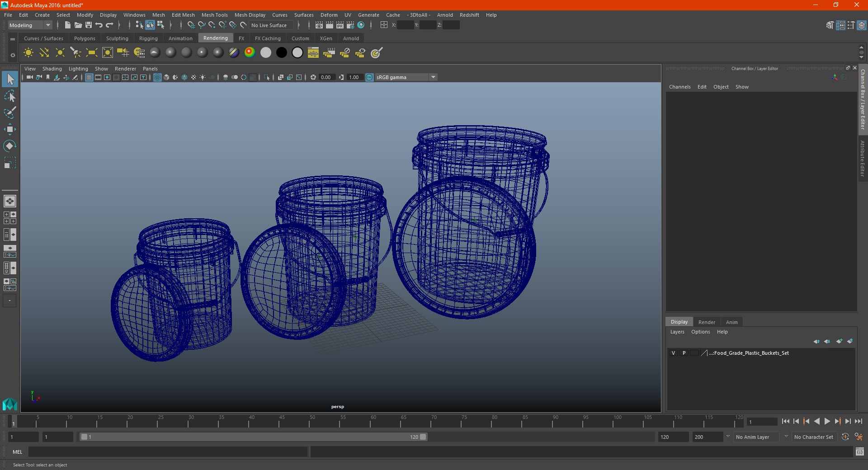This screenshot has height=470, width=868.
Task: Toggle the viewport grid display
Action: (x=89, y=77)
